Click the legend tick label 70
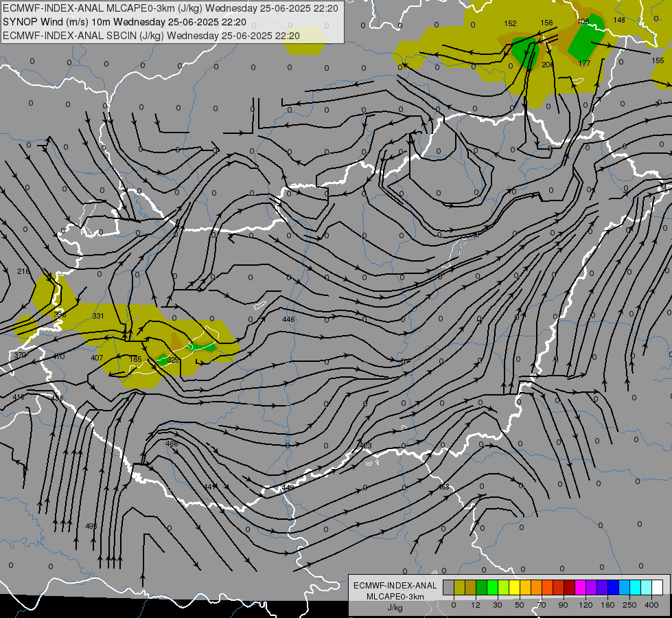 pyautogui.click(x=542, y=605)
